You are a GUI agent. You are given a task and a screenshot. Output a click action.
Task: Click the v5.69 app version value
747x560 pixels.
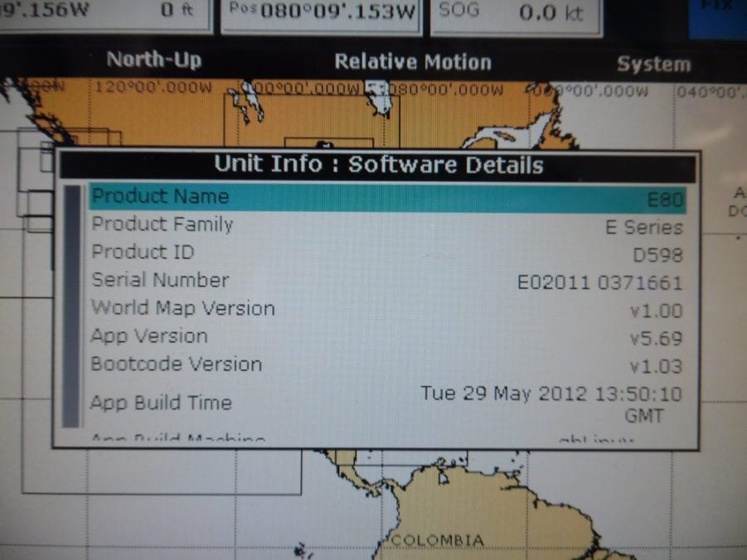tap(657, 339)
